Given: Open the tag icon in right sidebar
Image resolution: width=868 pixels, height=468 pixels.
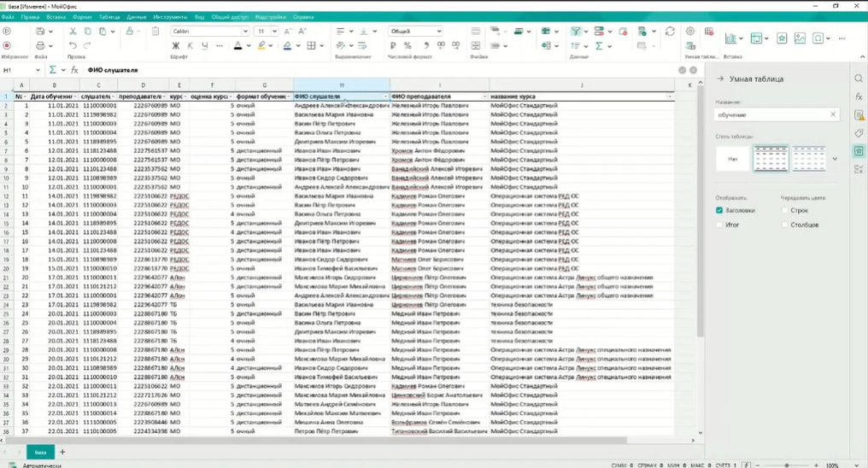Looking at the screenshot, I should point(859,133).
